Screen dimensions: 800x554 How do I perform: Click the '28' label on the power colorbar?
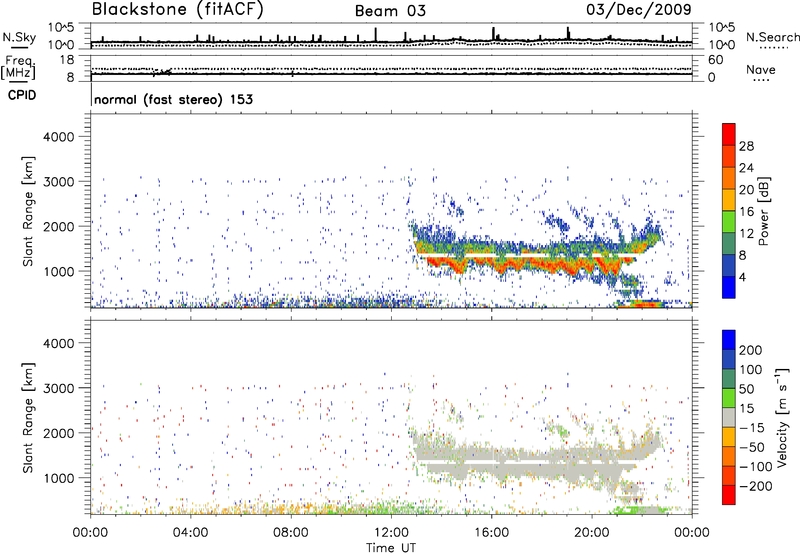[746, 146]
